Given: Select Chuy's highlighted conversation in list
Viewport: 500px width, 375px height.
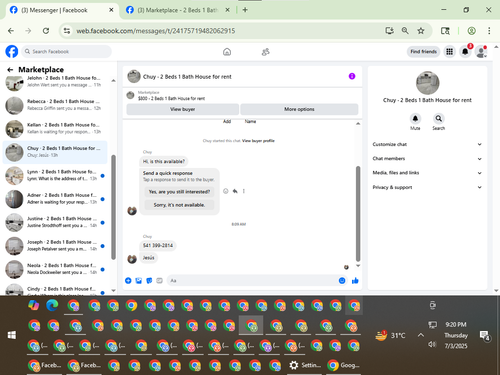Looking at the screenshot, I should coord(55,152).
